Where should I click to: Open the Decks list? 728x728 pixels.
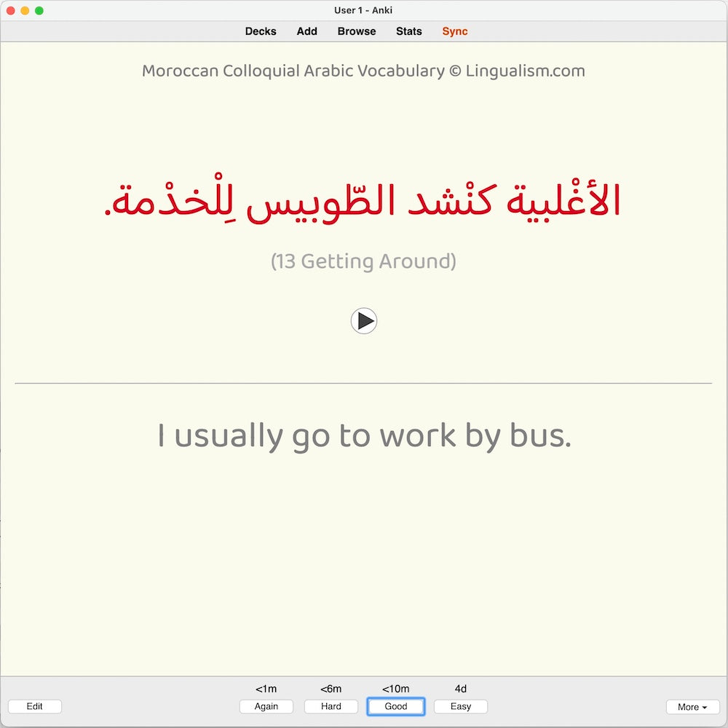click(260, 31)
